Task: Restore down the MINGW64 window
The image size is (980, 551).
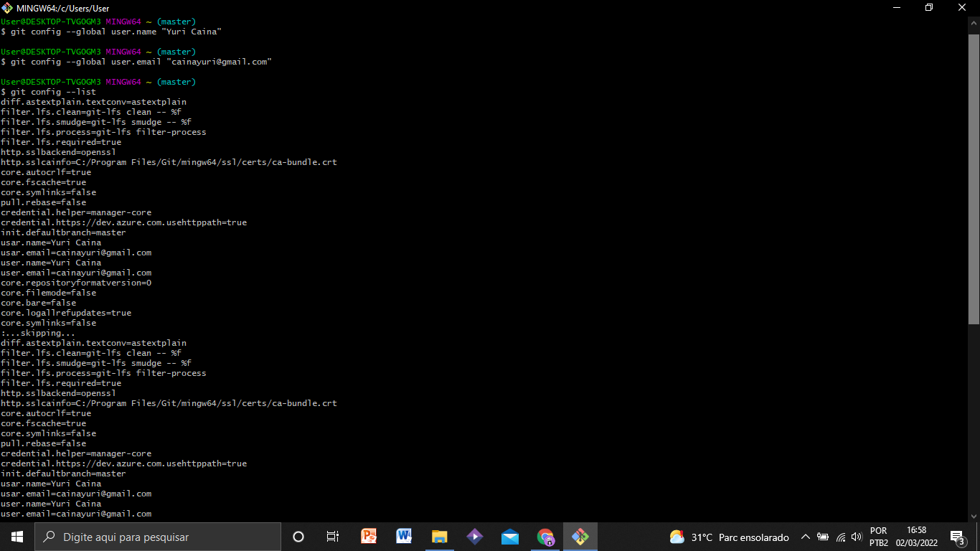Action: coord(930,8)
